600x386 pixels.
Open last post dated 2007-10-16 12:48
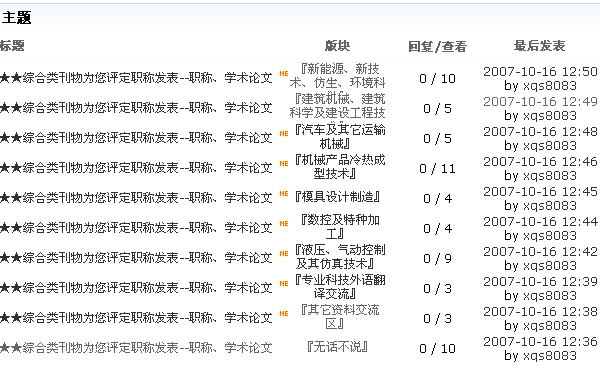coord(540,132)
